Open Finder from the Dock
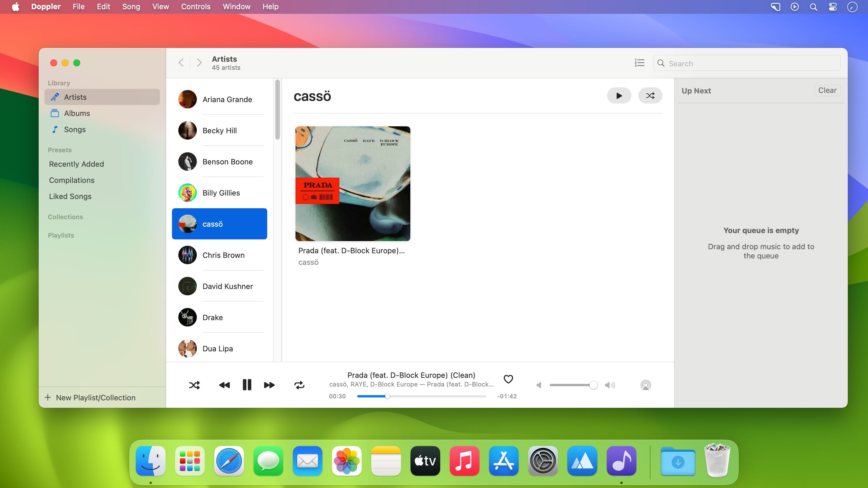This screenshot has width=868, height=488. (x=151, y=461)
